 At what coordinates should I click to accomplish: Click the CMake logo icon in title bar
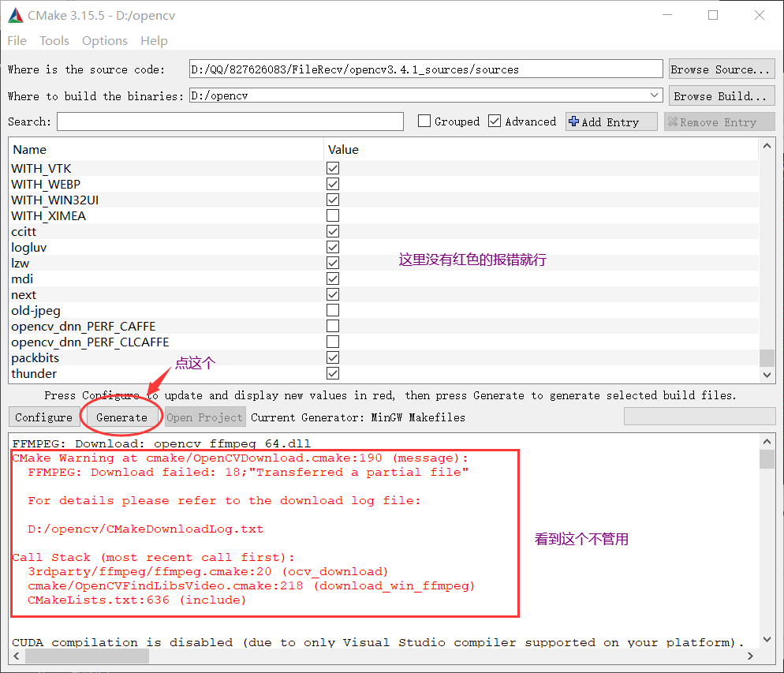point(16,16)
